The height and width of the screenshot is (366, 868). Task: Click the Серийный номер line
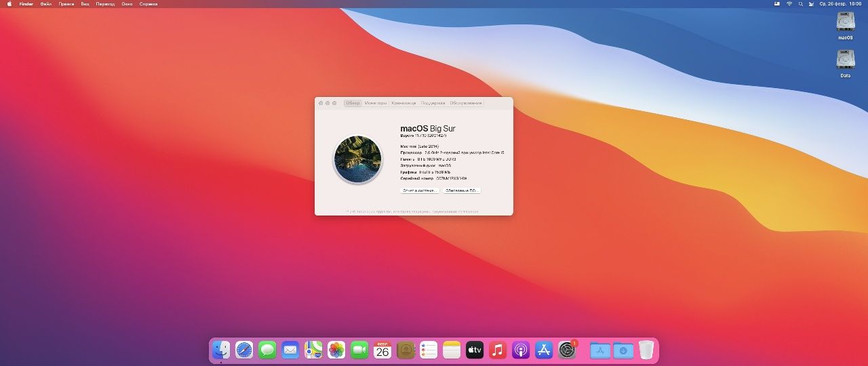point(434,178)
